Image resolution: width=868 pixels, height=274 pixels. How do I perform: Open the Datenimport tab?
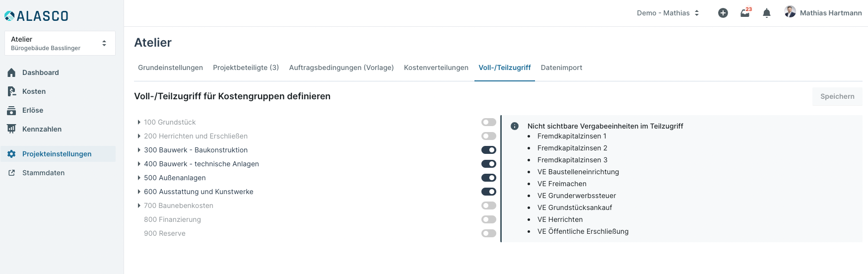click(561, 68)
